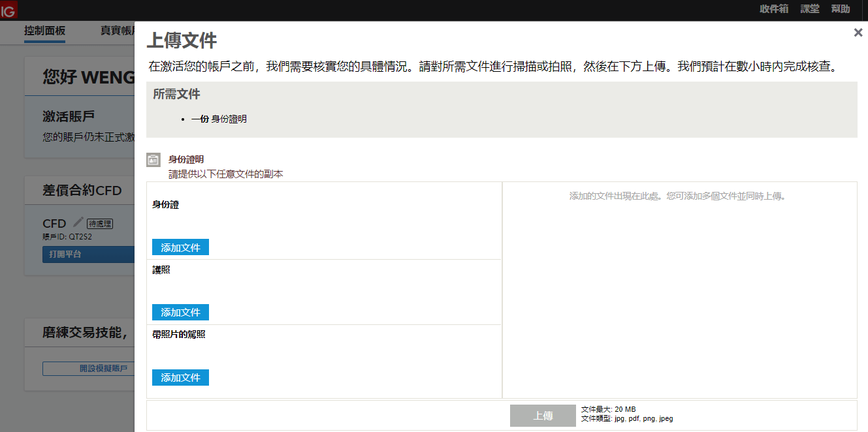Open 幫助 in the top bar

840,9
